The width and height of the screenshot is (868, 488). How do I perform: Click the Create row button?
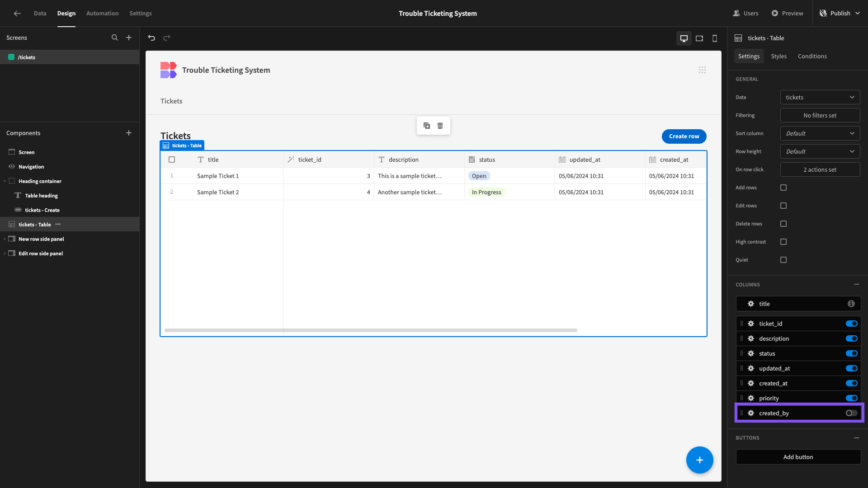684,136
